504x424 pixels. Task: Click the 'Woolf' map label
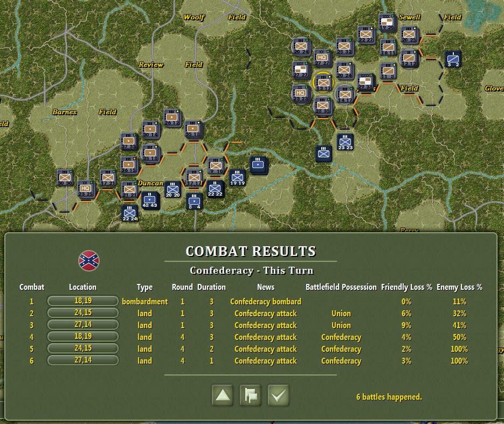click(x=194, y=17)
